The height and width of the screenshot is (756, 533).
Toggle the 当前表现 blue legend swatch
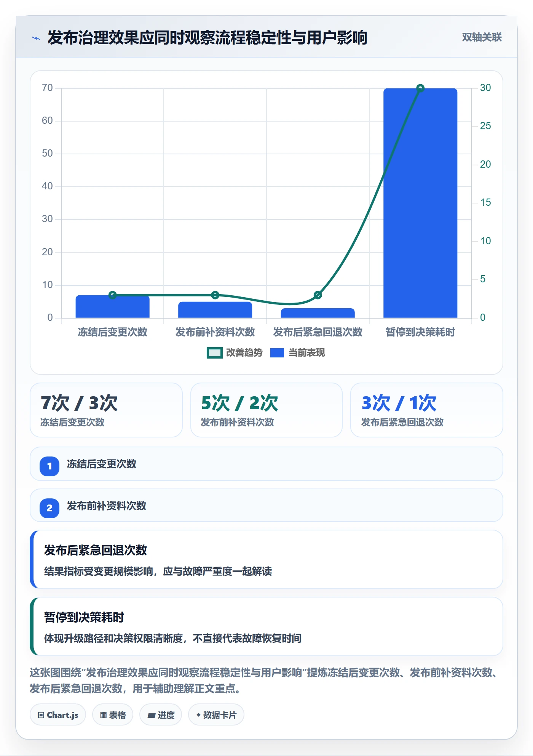277,353
